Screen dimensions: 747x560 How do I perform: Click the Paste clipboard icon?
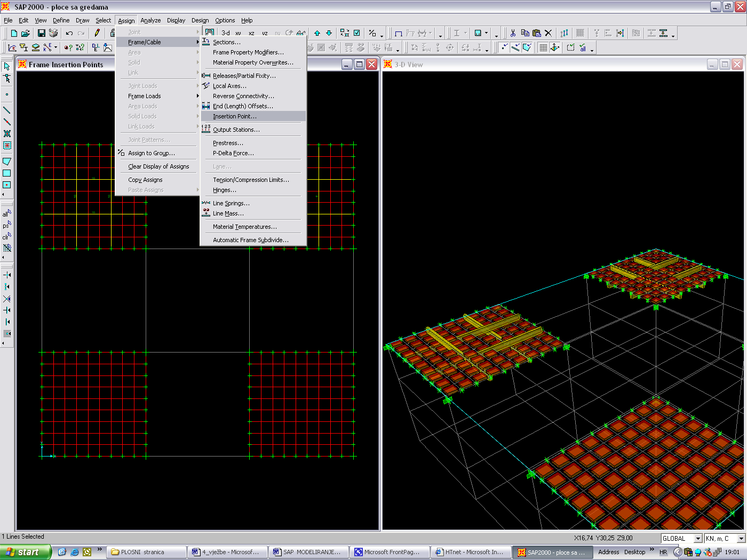(537, 33)
